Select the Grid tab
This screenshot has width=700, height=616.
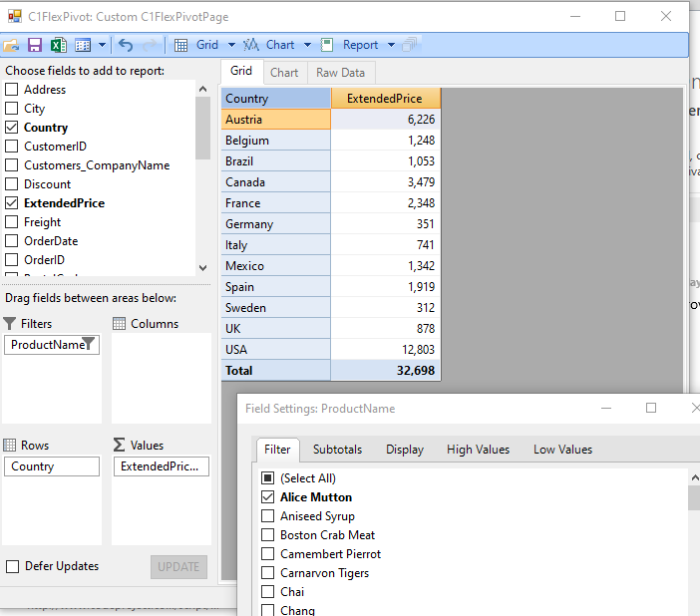click(241, 71)
